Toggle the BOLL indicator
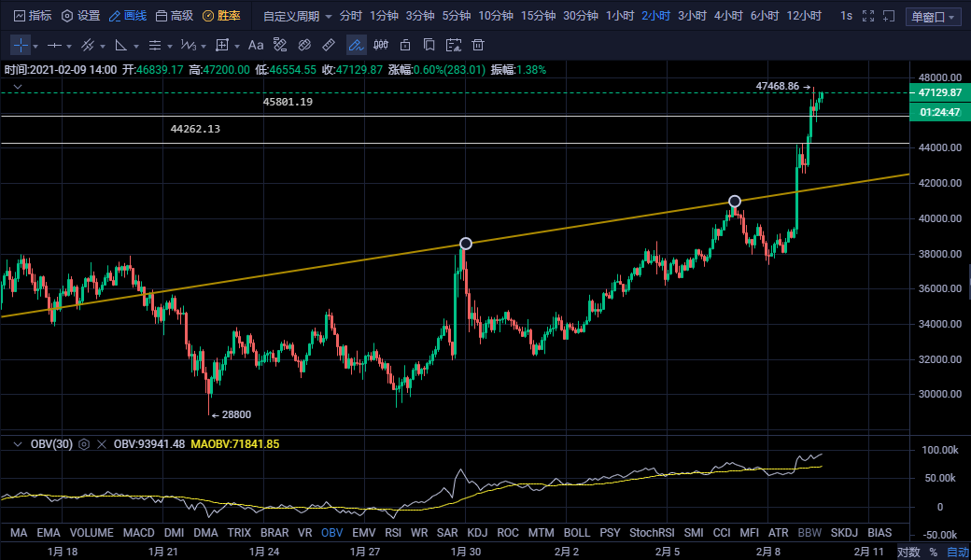971x560 pixels. [577, 533]
